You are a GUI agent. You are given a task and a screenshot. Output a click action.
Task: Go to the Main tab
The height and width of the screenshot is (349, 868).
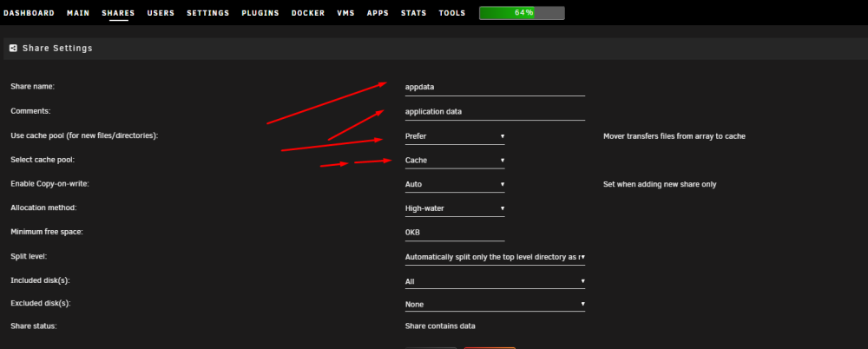[78, 13]
